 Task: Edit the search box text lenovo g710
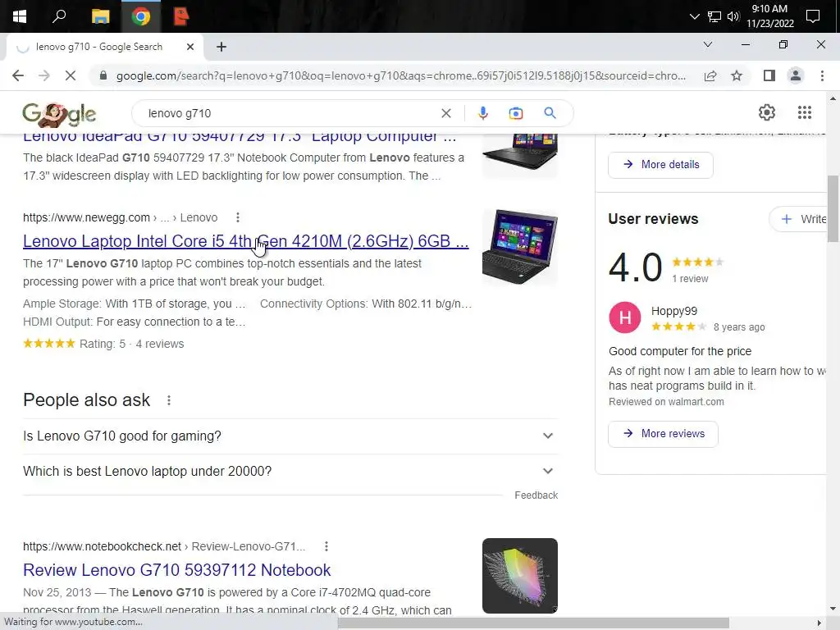pos(290,113)
